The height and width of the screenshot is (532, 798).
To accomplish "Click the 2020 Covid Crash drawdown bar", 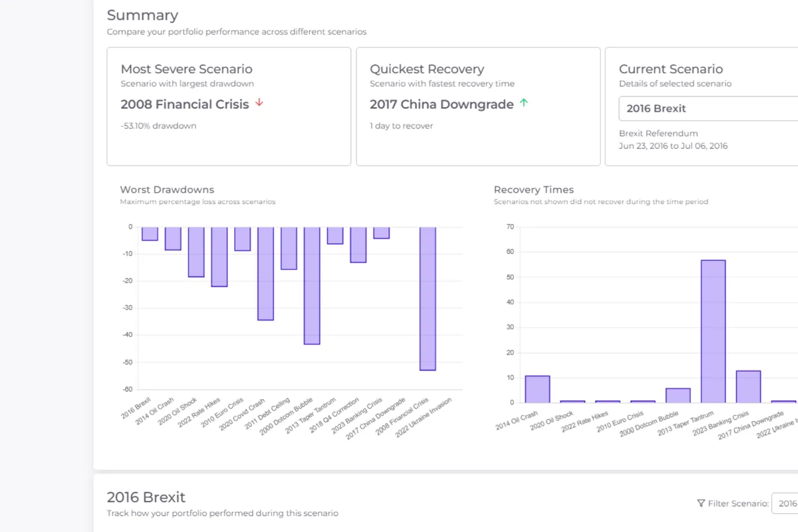I will click(x=266, y=273).
